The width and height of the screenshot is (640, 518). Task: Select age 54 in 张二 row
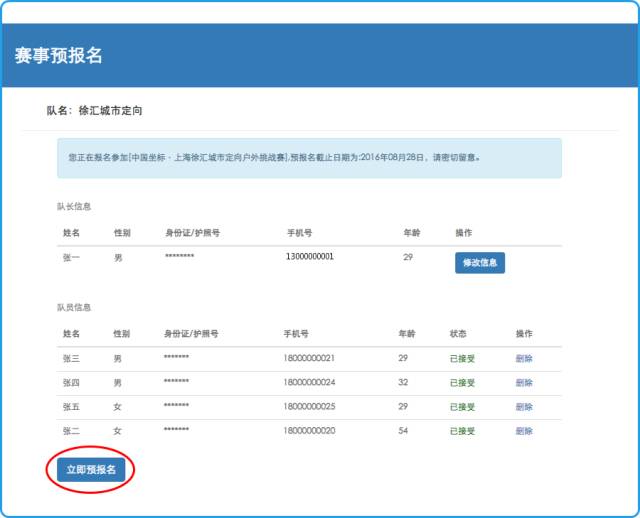click(403, 430)
